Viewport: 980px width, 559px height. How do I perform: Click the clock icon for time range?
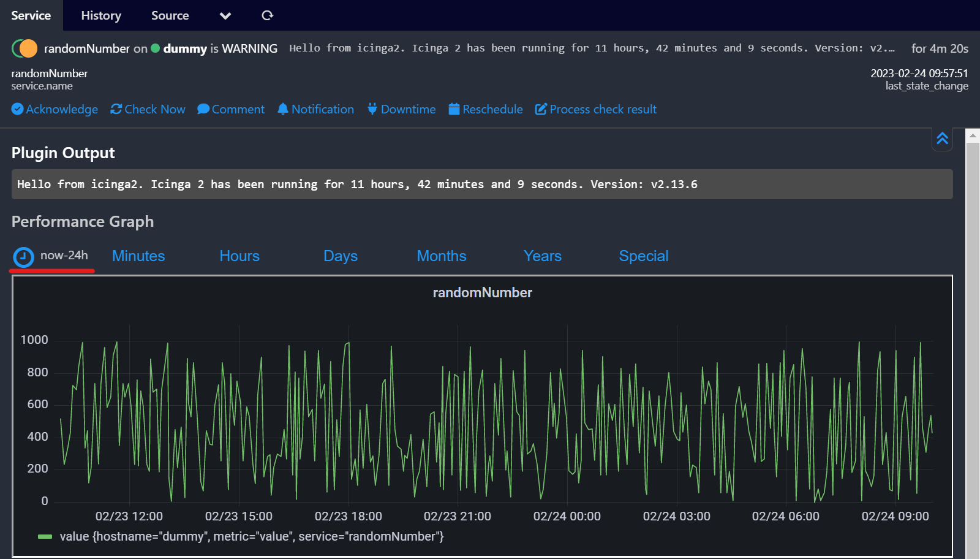click(24, 257)
